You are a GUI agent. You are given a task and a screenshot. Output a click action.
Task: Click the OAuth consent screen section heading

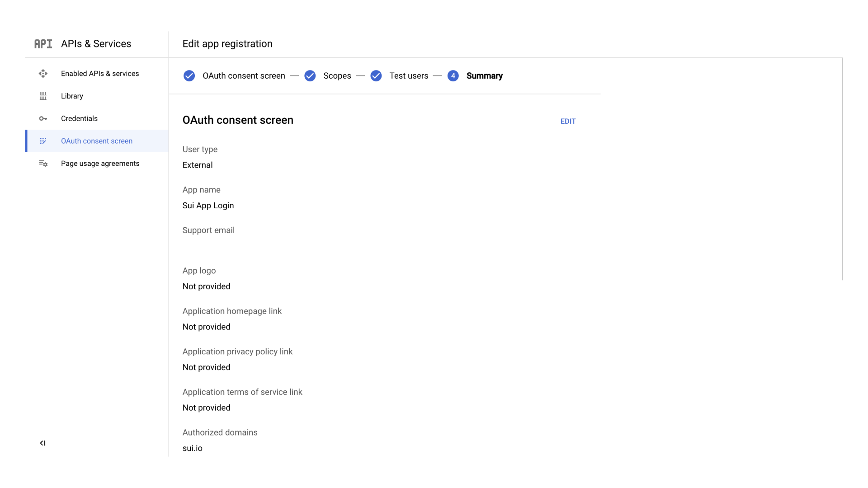tap(238, 120)
